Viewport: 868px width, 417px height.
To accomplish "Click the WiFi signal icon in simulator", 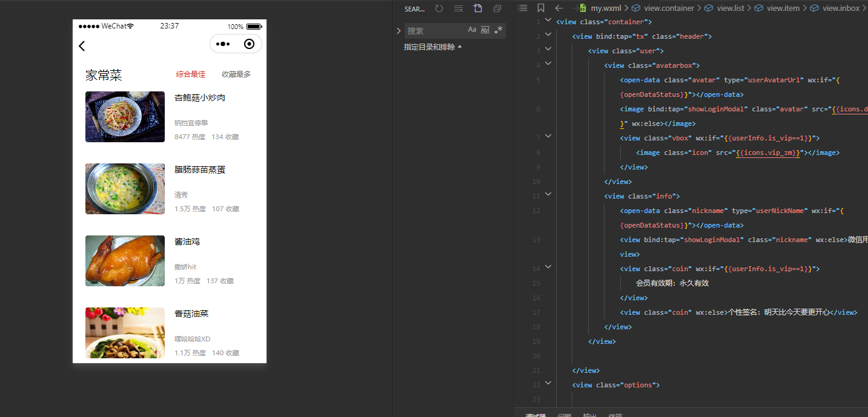I will 130,26.
